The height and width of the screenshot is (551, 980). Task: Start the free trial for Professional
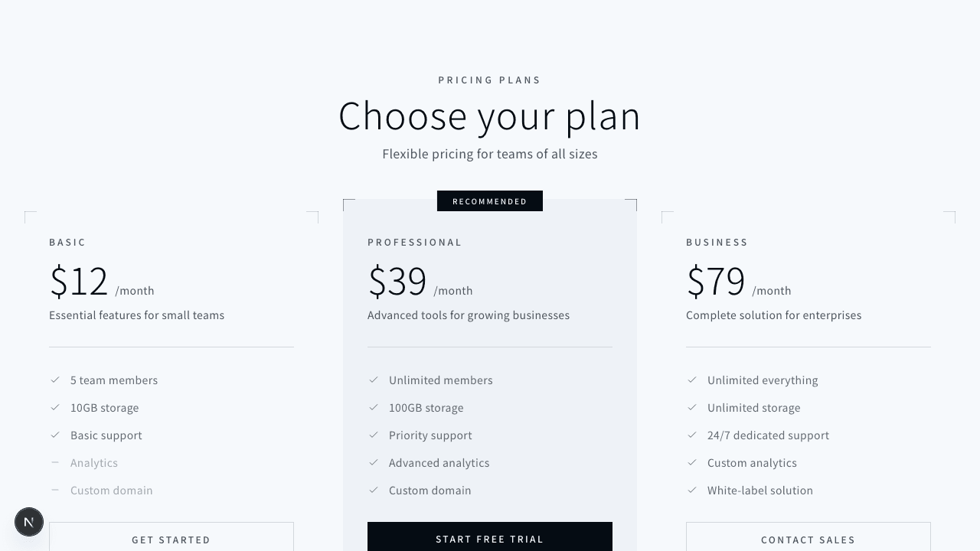[x=490, y=539]
